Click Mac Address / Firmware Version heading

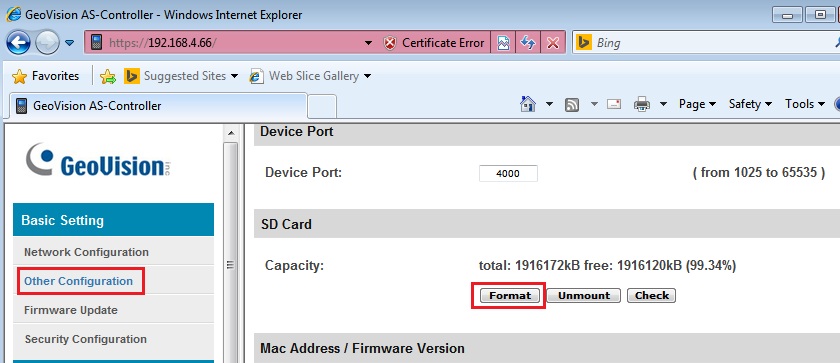(362, 349)
